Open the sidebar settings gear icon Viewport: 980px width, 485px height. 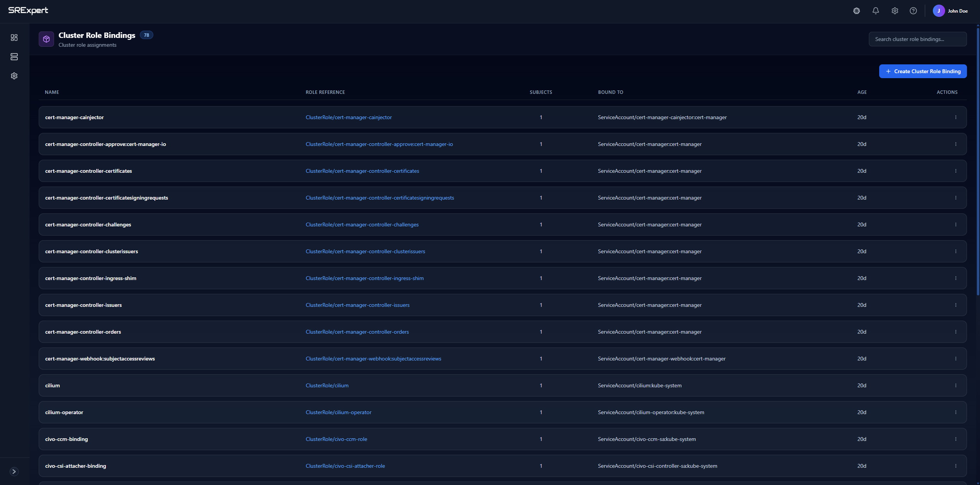(x=14, y=75)
